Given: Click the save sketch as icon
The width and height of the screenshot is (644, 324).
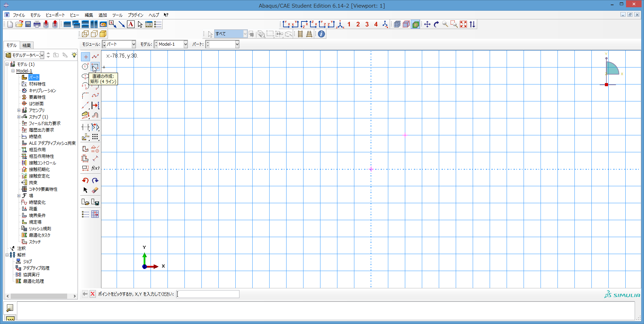Looking at the screenshot, I should coord(95,202).
